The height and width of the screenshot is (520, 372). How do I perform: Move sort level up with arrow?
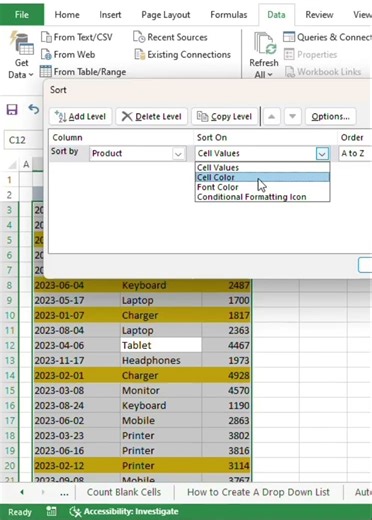[272, 116]
